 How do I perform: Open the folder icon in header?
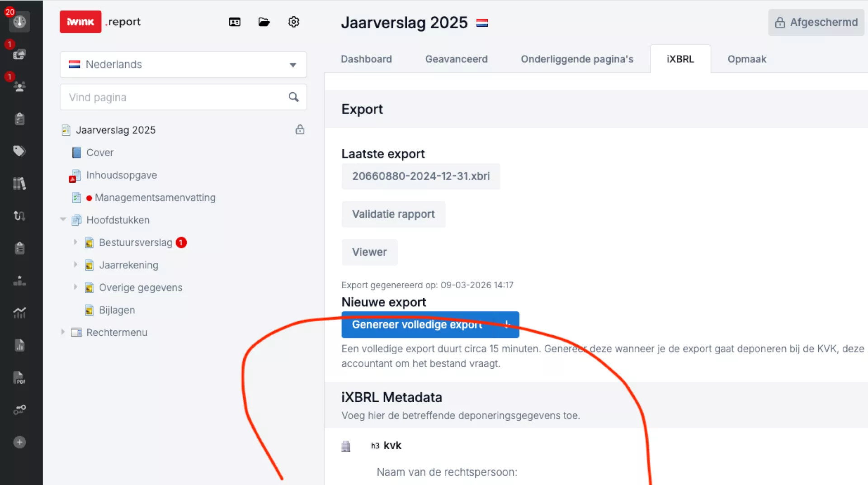[264, 22]
